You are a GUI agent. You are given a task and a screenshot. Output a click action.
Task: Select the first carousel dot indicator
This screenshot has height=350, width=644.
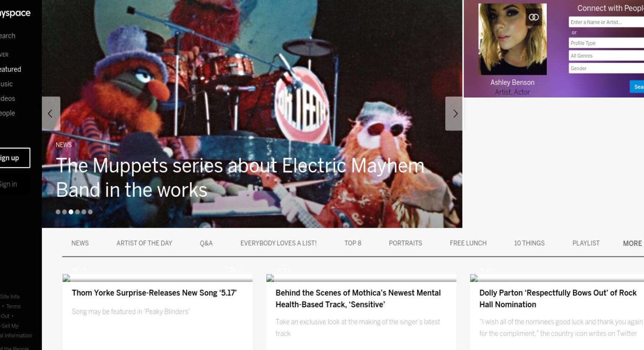pos(58,212)
